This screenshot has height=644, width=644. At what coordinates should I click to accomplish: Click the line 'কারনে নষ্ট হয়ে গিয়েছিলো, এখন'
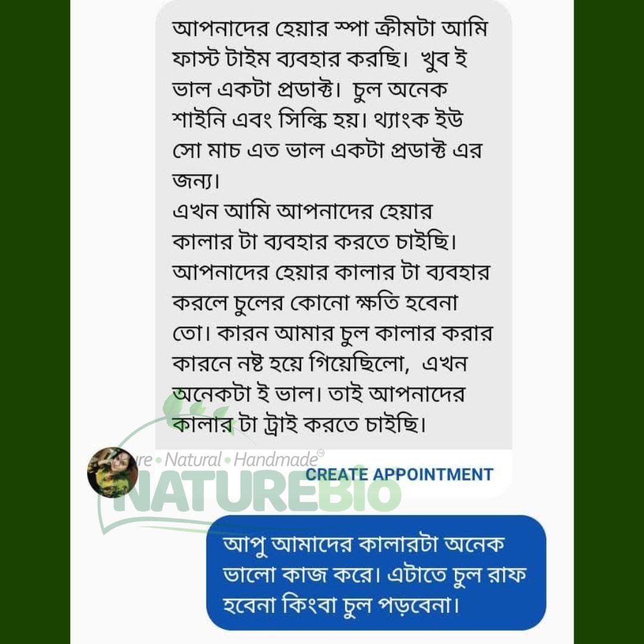coord(320,364)
